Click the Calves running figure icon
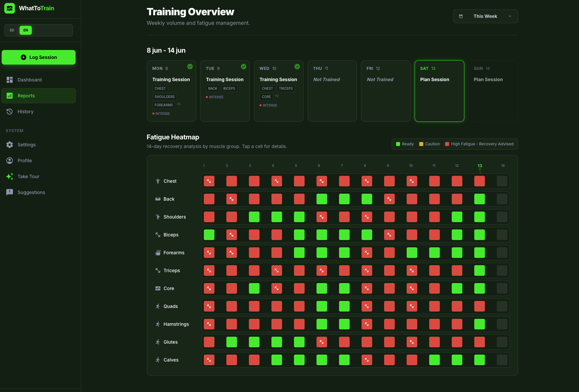 158,360
